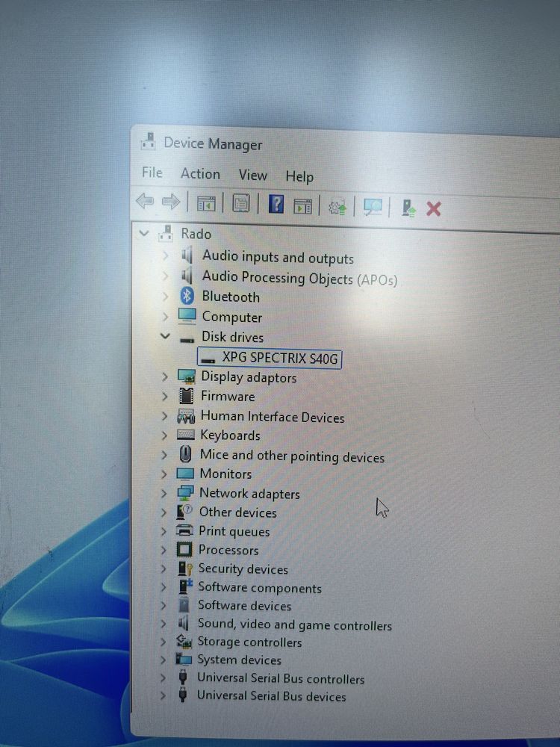Select the Display adaptors label

point(249,377)
